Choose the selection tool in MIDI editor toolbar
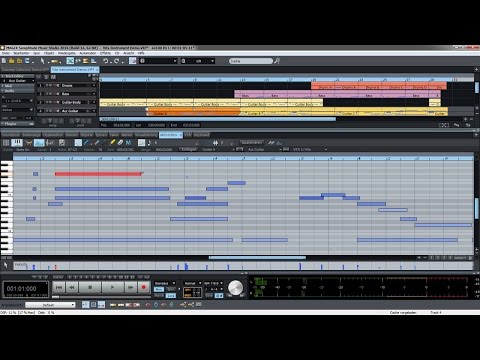The image size is (480, 360). click(x=78, y=143)
